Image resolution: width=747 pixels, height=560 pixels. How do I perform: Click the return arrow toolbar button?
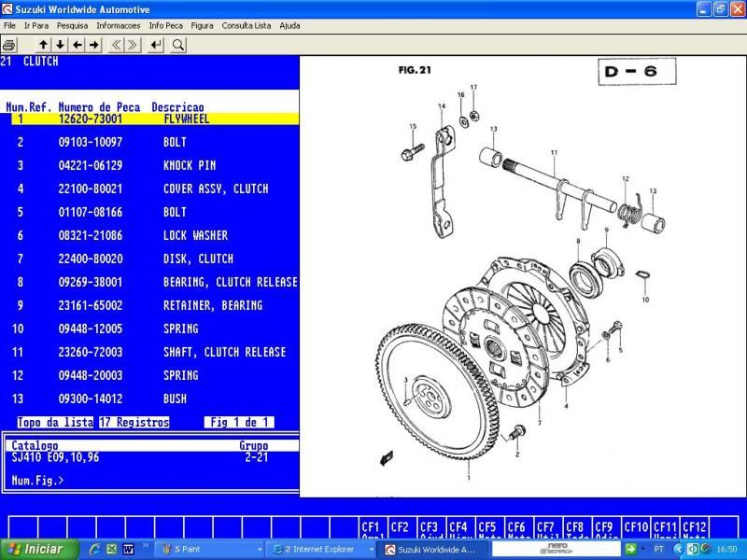point(155,45)
